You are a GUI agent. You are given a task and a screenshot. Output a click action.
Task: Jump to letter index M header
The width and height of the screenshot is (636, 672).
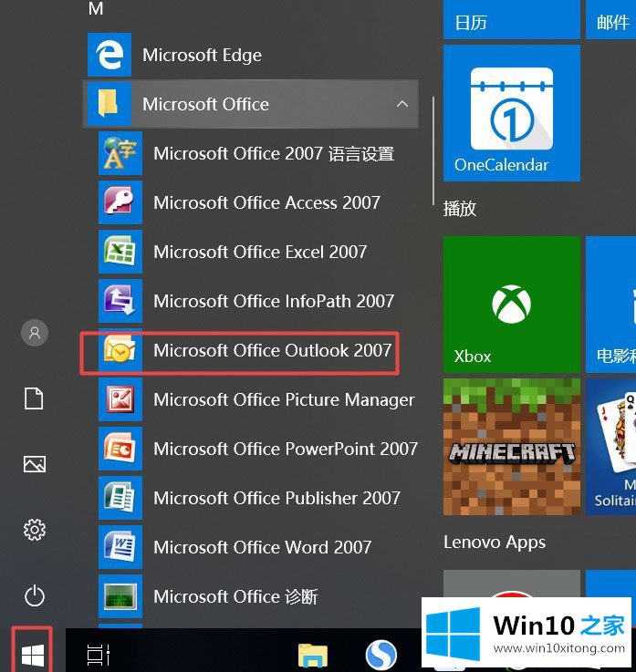[x=96, y=8]
